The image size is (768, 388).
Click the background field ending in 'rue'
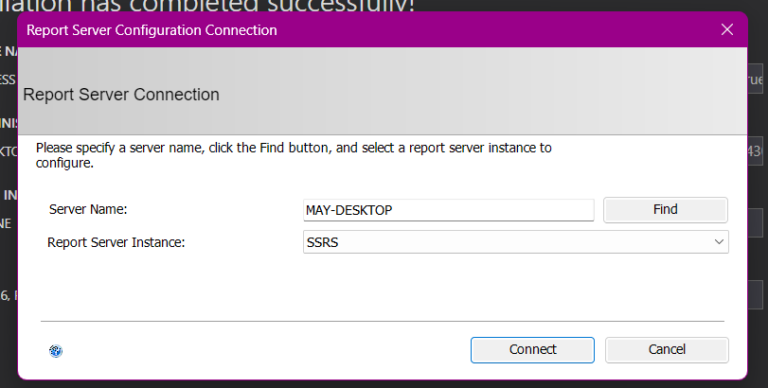(755, 79)
